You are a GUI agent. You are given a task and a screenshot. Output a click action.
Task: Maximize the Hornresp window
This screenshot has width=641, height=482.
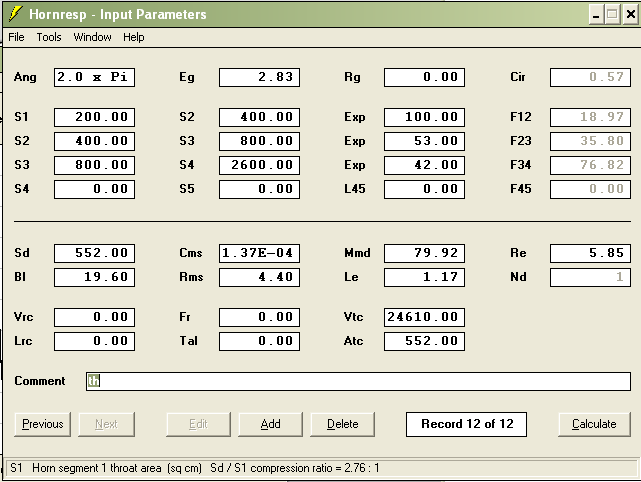pos(612,15)
